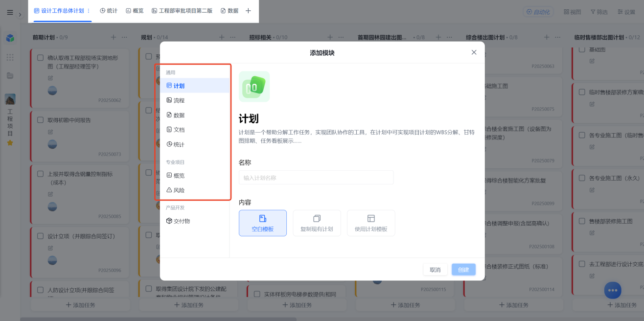Check the 去工程部进行设计交底 task checkbox
The image size is (644, 321).
582,264
